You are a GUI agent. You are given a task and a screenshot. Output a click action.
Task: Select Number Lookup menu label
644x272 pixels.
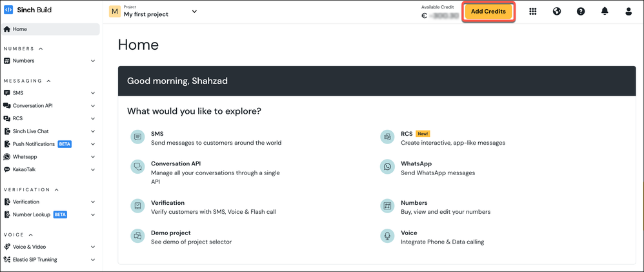(x=31, y=214)
